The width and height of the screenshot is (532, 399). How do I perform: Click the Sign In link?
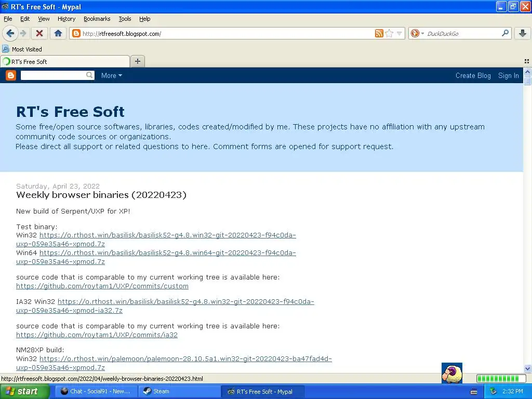tap(508, 76)
